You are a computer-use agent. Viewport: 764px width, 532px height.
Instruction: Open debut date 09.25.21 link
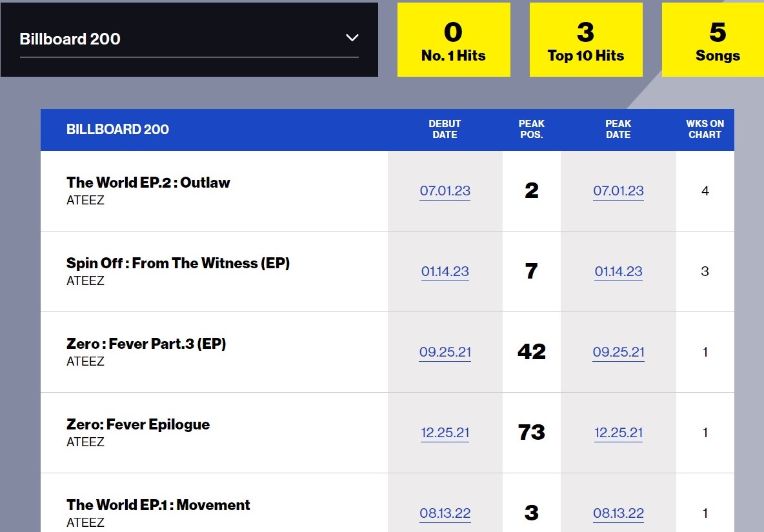[x=445, y=352]
